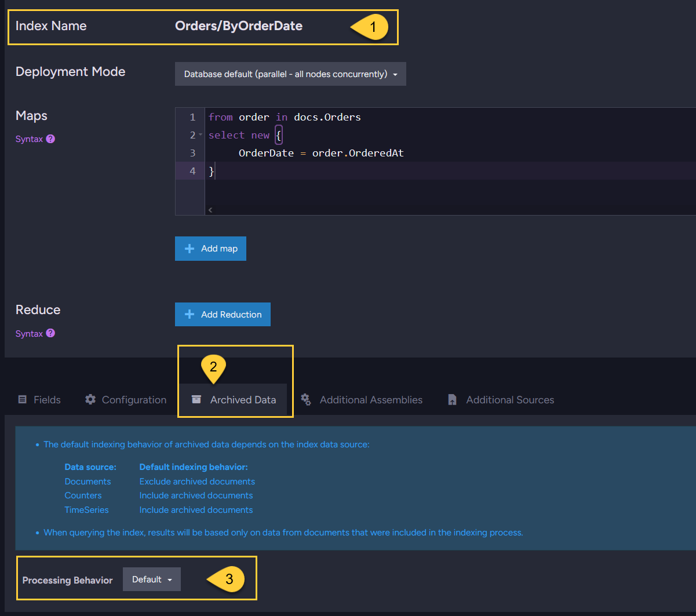
Task: Click the 'Data source:' header text
Action: pos(90,467)
